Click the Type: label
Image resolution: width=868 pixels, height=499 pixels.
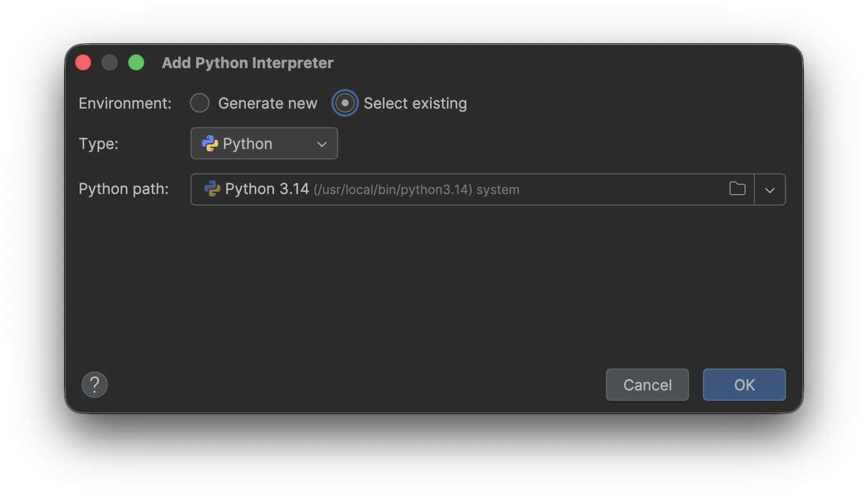coord(99,144)
